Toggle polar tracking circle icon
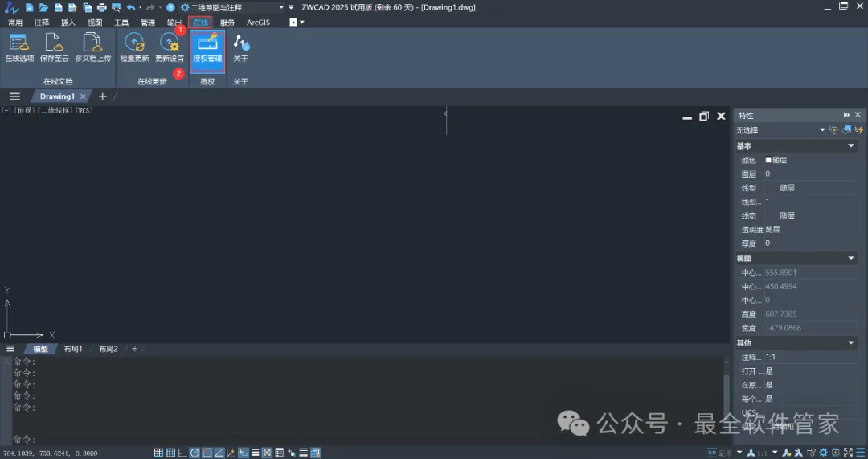 pos(194,453)
